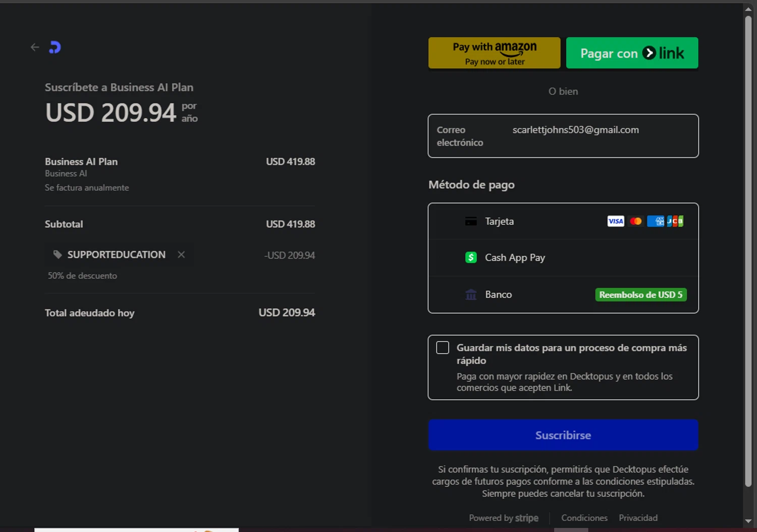The width and height of the screenshot is (757, 532).
Task: Click the Business AI Plan item name
Action: click(81, 162)
